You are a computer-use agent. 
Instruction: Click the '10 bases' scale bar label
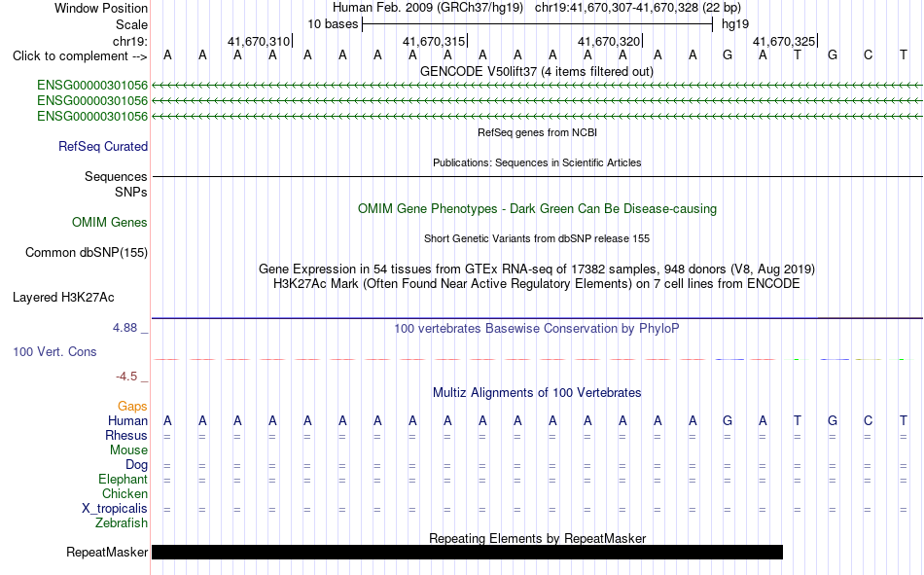[x=333, y=24]
